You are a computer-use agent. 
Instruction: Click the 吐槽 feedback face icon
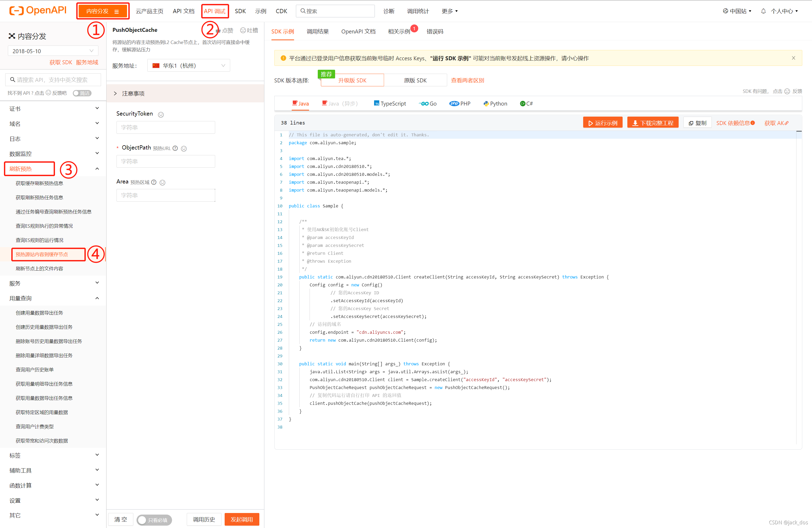(x=243, y=30)
